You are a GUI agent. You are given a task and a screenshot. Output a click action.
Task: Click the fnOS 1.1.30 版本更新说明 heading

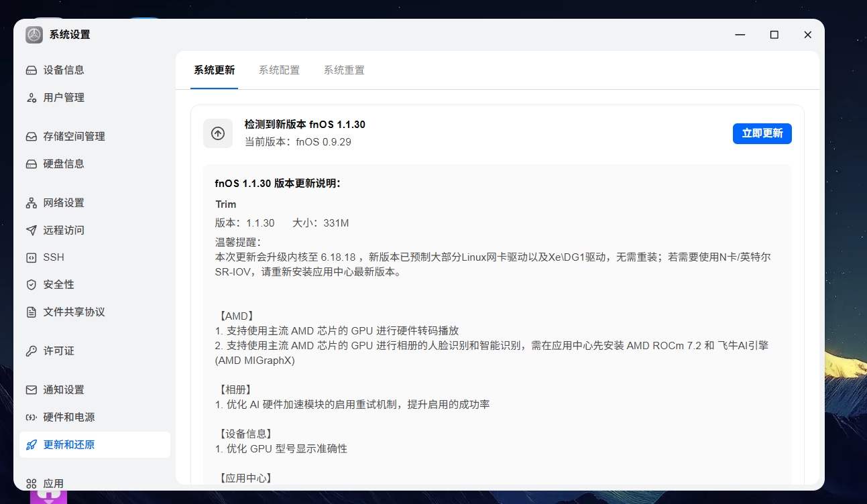[x=278, y=183]
